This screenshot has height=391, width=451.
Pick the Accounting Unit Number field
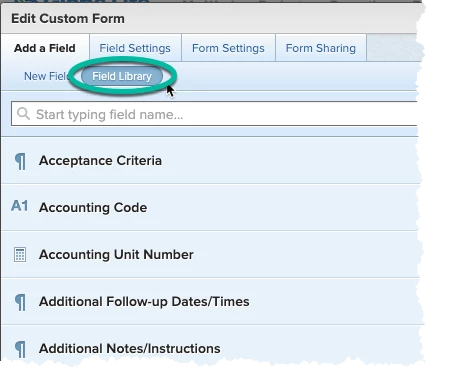click(x=209, y=254)
